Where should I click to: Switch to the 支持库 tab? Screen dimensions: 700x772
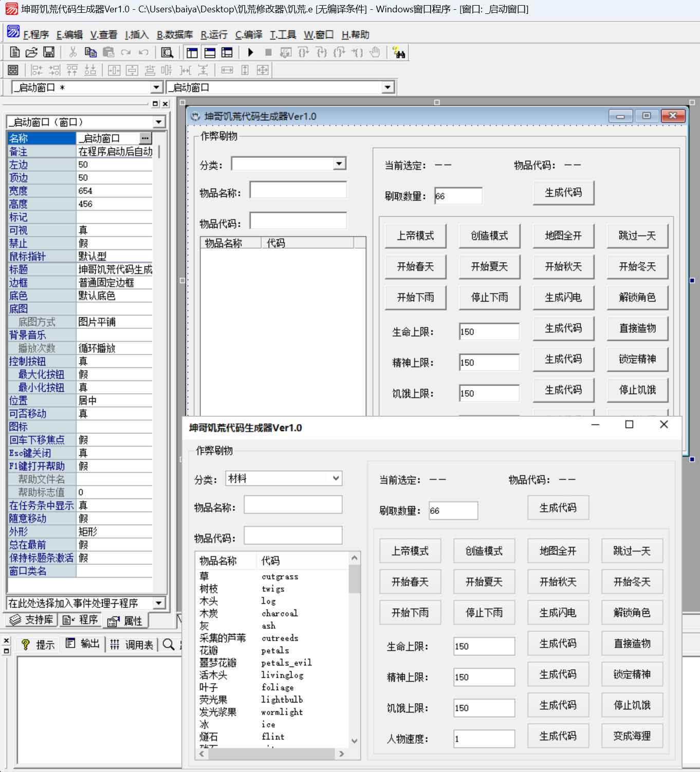pos(32,620)
